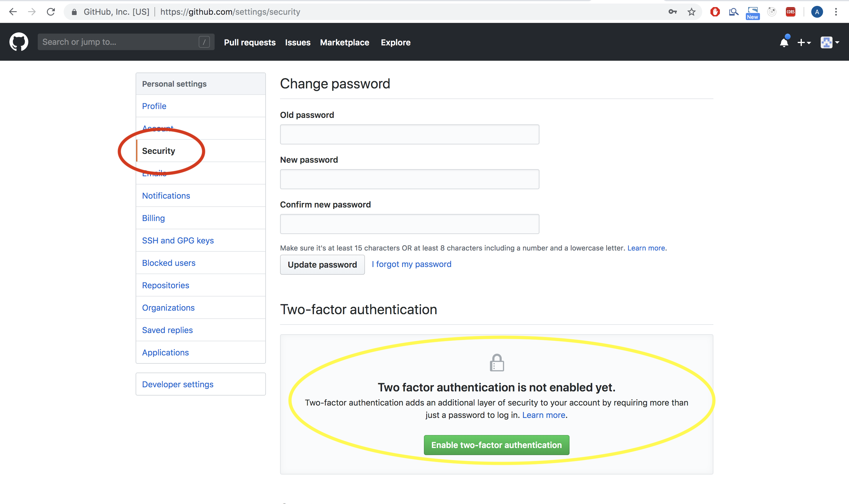Click the GitHub Octocat home logo

point(19,42)
